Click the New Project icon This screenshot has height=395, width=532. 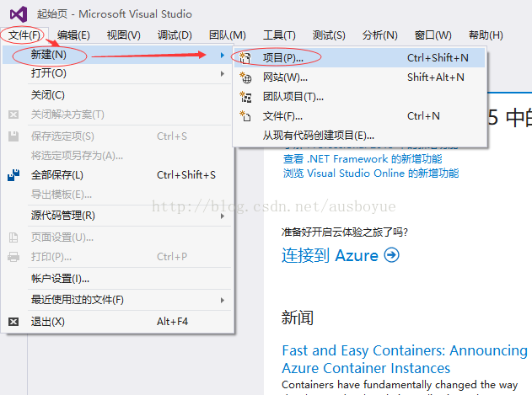coord(245,57)
